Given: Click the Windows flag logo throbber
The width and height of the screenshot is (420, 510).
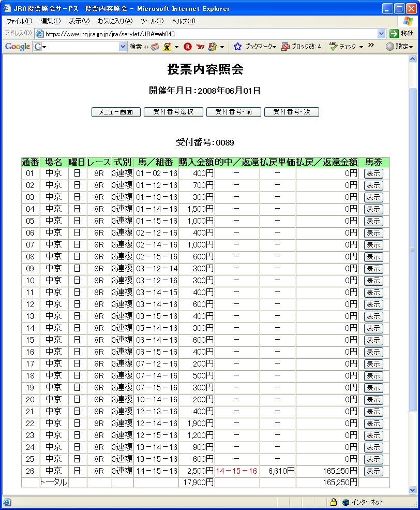Looking at the screenshot, I should click(408, 21).
